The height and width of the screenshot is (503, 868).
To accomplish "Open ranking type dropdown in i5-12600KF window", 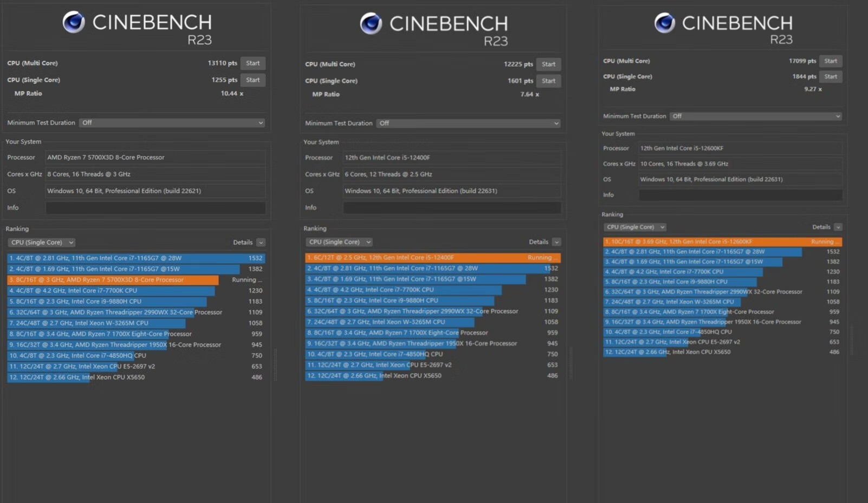I will (x=634, y=227).
